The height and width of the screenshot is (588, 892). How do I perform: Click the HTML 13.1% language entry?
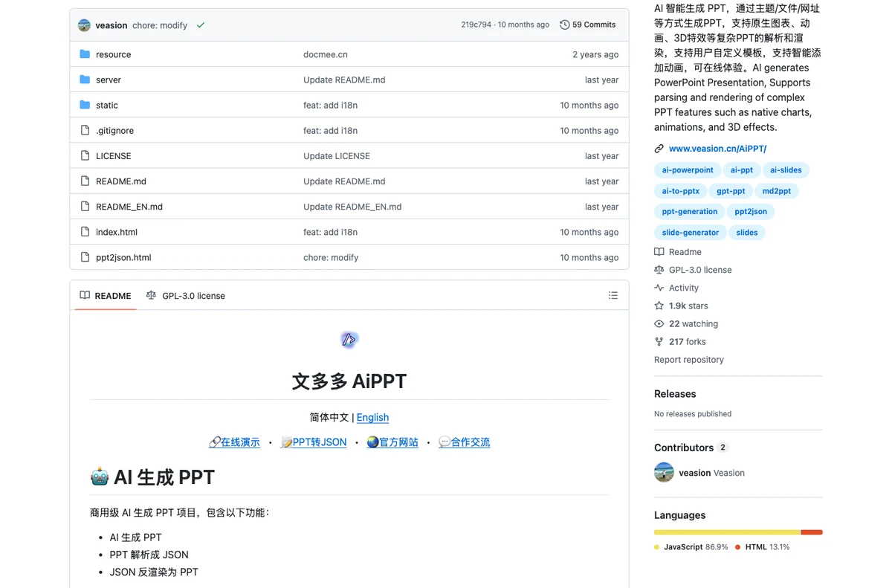pyautogui.click(x=763, y=547)
